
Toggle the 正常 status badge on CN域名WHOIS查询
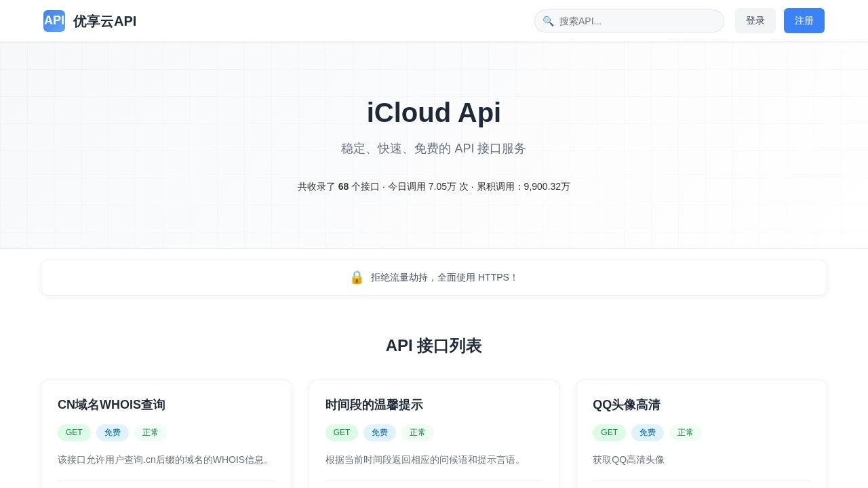click(x=150, y=432)
